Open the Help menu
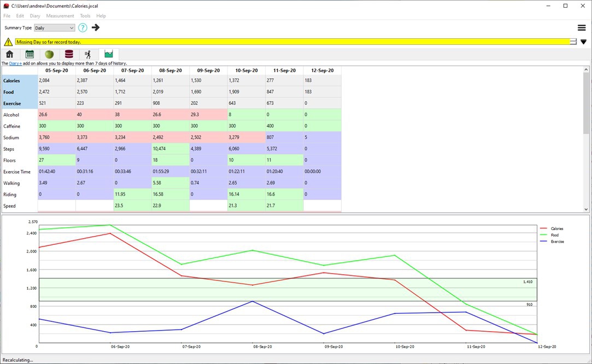The height and width of the screenshot is (364, 592). 101,16
